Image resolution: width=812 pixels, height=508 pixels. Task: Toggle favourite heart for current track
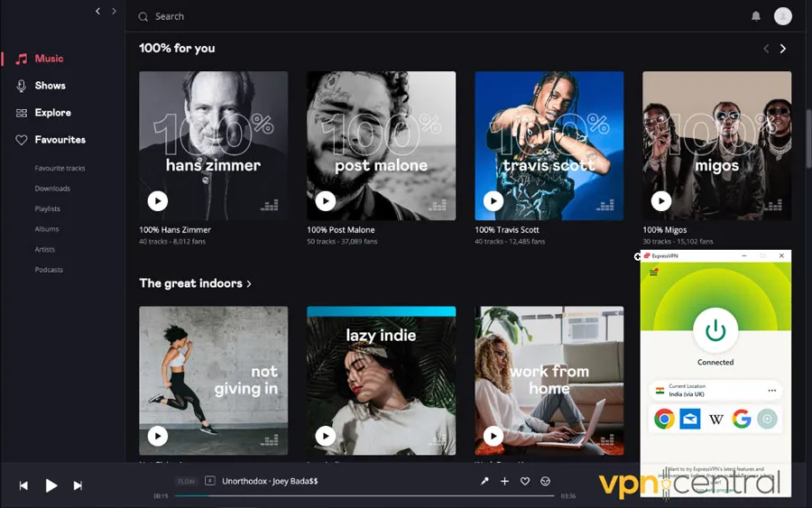(x=524, y=481)
